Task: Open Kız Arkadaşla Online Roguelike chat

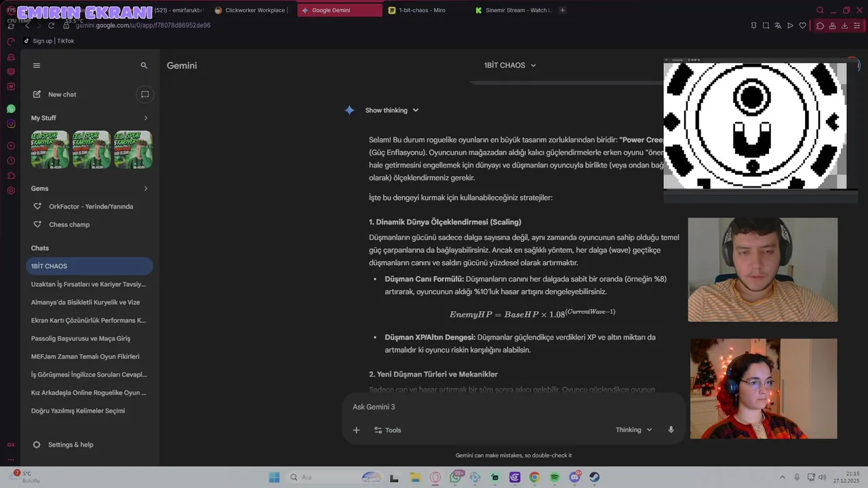Action: point(90,392)
